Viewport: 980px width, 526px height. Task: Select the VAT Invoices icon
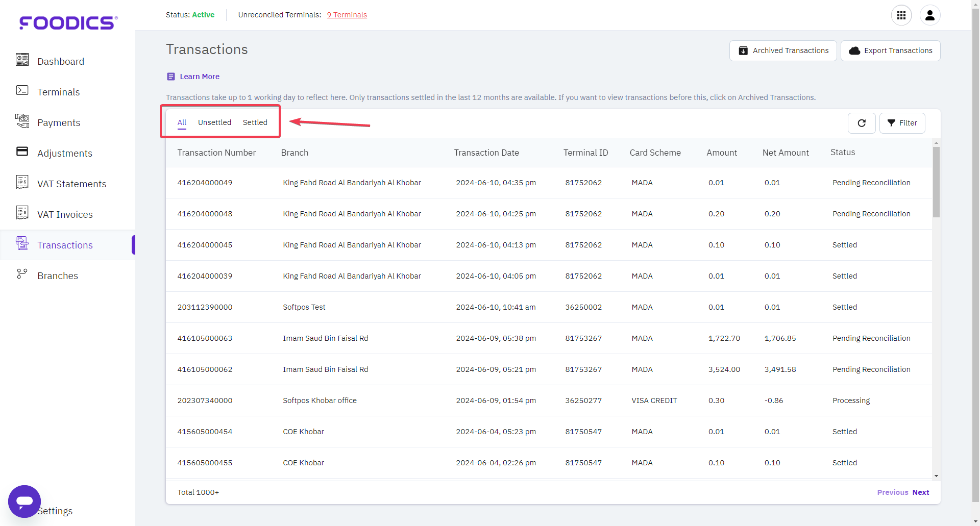(22, 212)
